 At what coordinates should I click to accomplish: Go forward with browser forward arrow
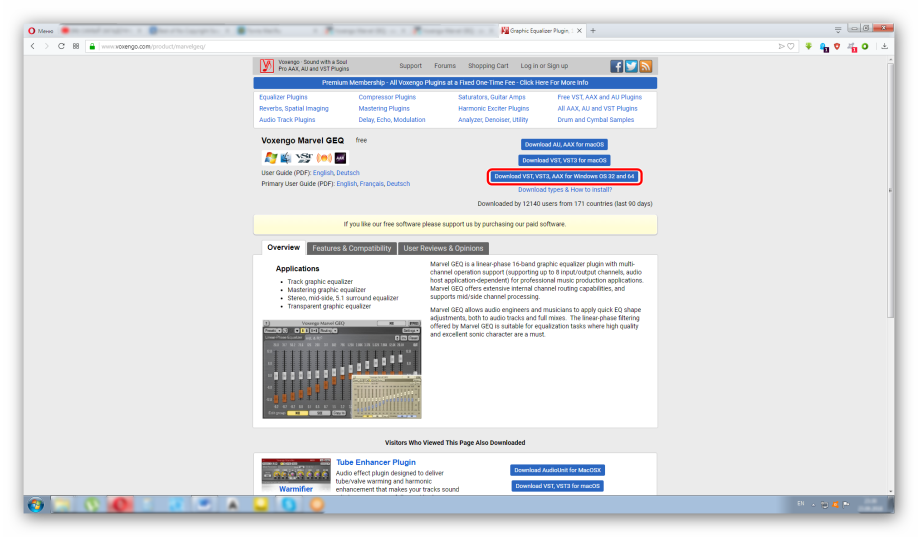coord(47,46)
